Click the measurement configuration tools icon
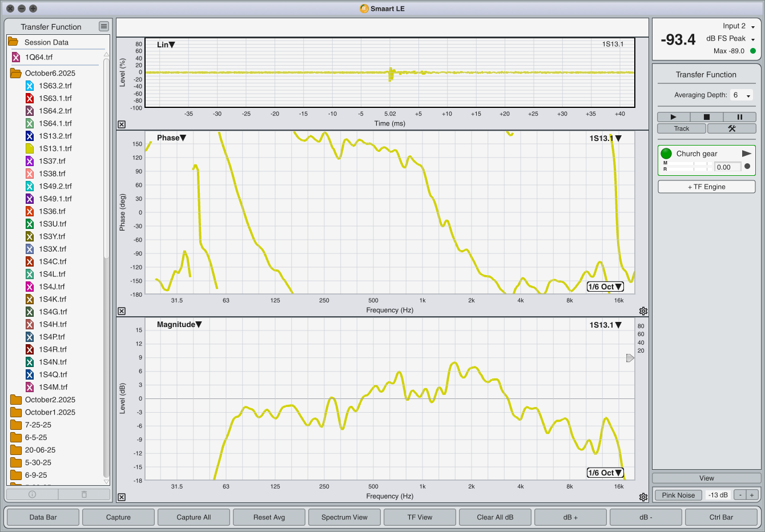The image size is (765, 532). pos(731,128)
